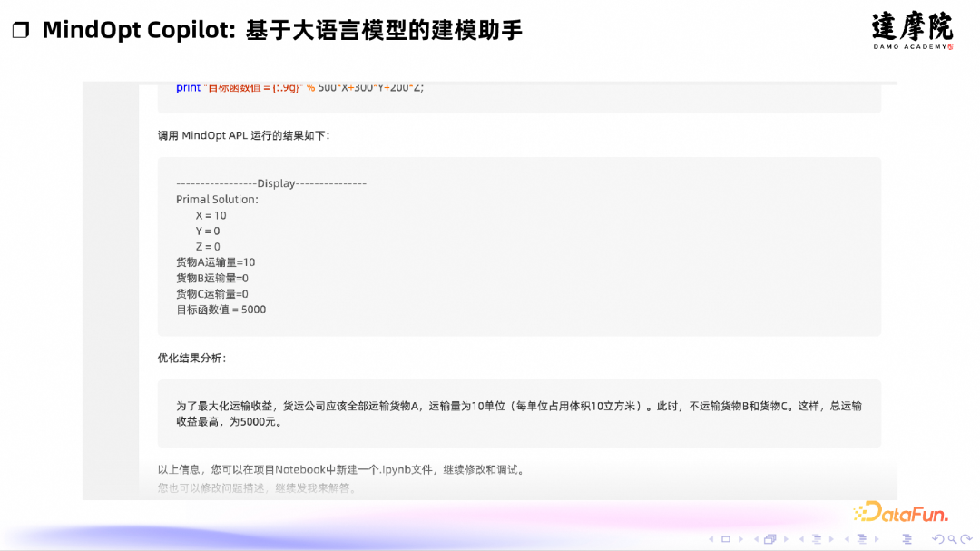Go back using the left arrow beside the slides icon
Image resolution: width=980 pixels, height=551 pixels.
click(x=758, y=538)
